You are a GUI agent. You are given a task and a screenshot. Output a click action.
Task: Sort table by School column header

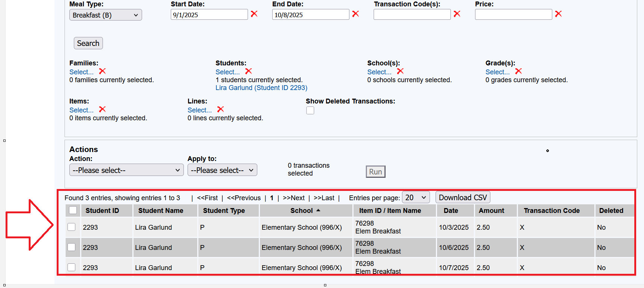(302, 211)
